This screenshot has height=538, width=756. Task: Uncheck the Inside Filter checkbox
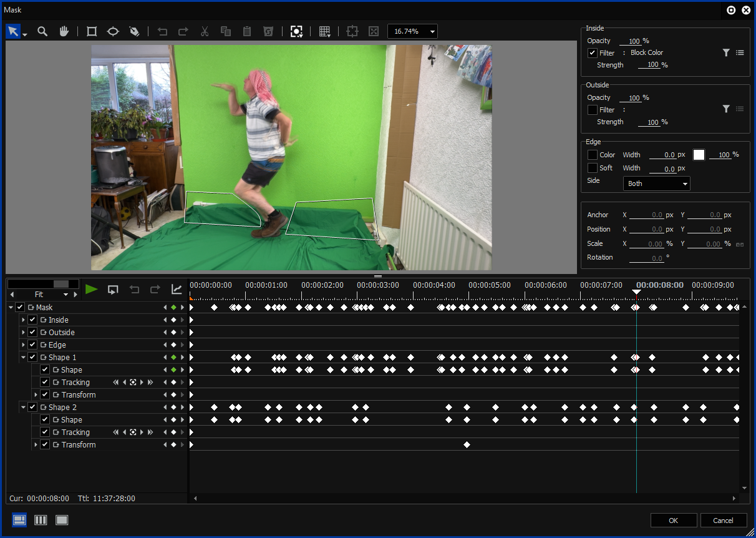click(593, 53)
